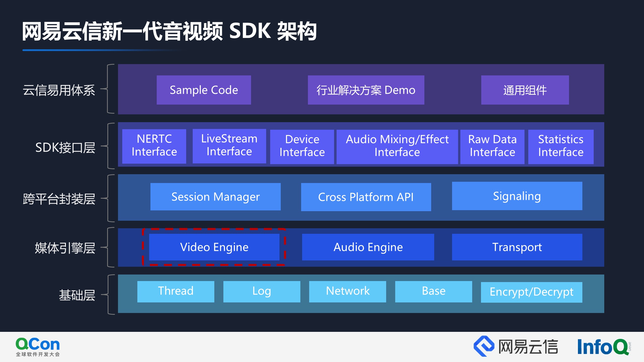
Task: Select the Transport box
Action: coord(517,247)
